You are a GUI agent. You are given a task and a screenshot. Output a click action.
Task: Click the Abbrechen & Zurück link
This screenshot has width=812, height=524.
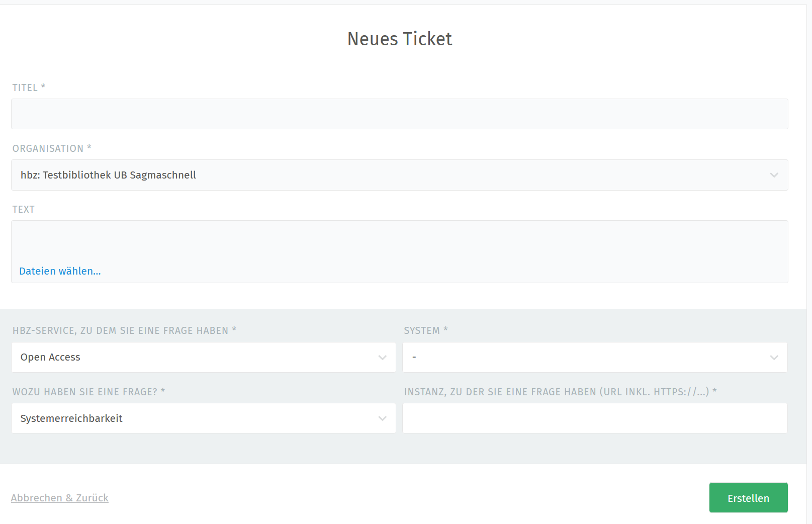(x=60, y=498)
